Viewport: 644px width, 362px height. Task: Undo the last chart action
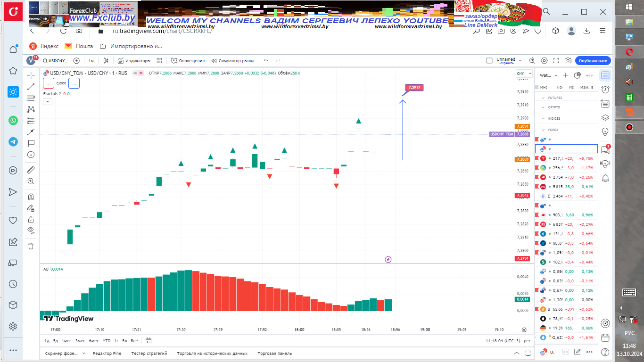click(x=266, y=61)
